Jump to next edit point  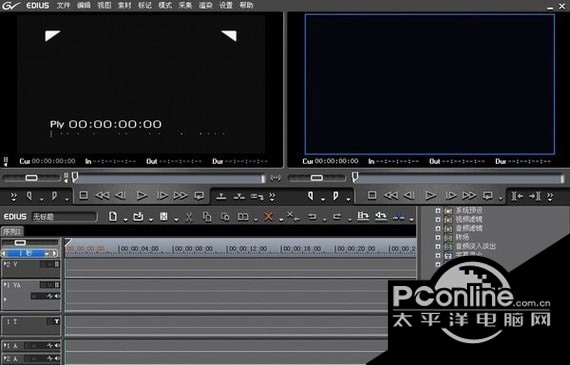(x=535, y=196)
